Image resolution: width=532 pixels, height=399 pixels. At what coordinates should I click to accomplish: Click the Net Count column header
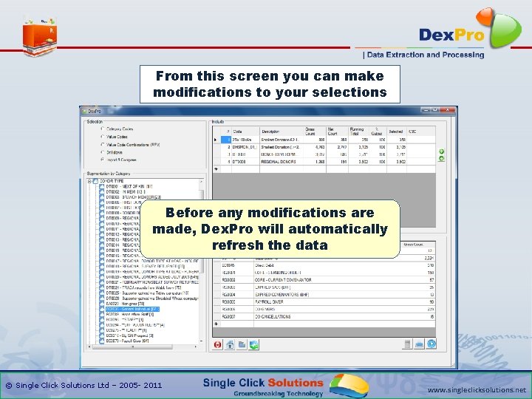pyautogui.click(x=337, y=132)
